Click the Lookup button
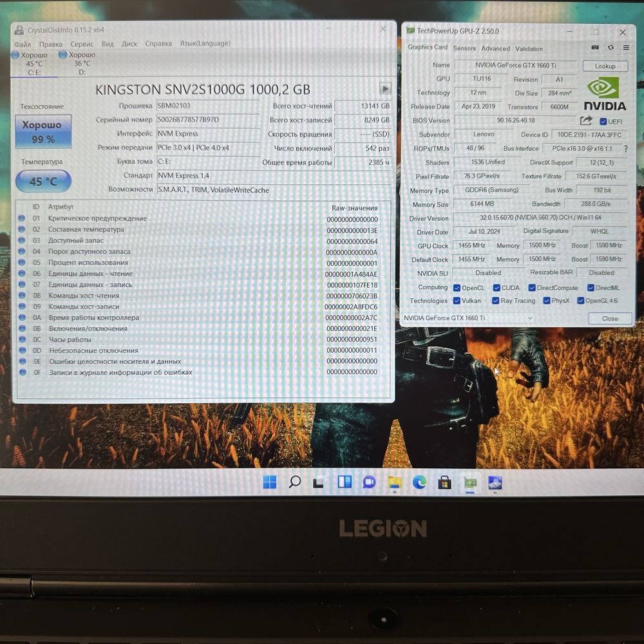Screen dimensions: 644x644 [x=605, y=66]
